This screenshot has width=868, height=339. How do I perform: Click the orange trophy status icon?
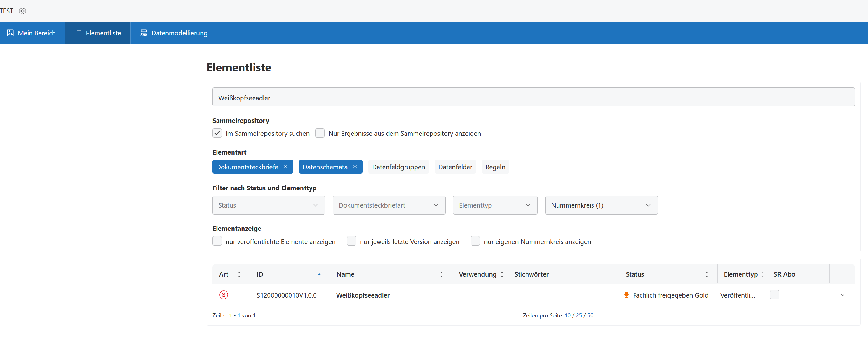coord(626,295)
